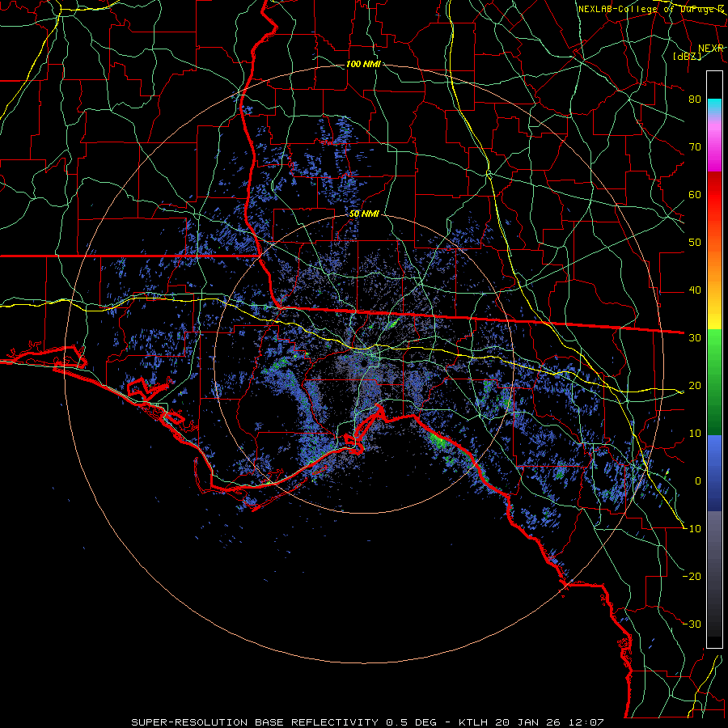Click the 20 dBZ scale value
Viewport: 728px width, 728px height.
[x=695, y=386]
